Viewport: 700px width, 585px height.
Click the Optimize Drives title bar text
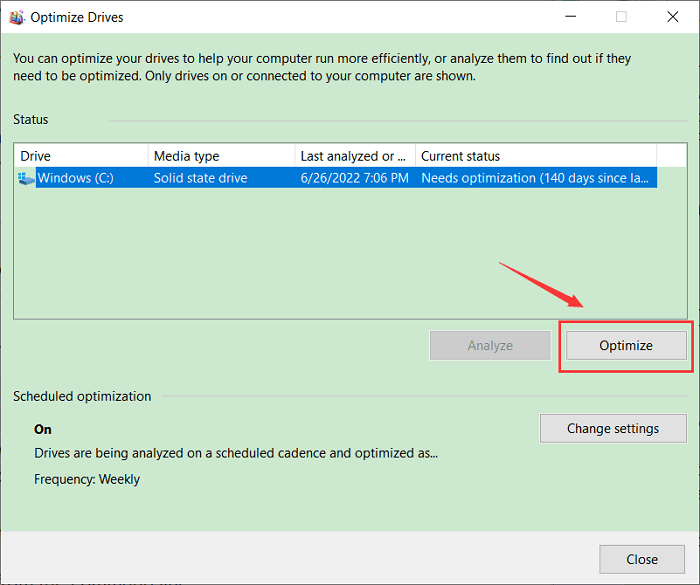click(77, 17)
